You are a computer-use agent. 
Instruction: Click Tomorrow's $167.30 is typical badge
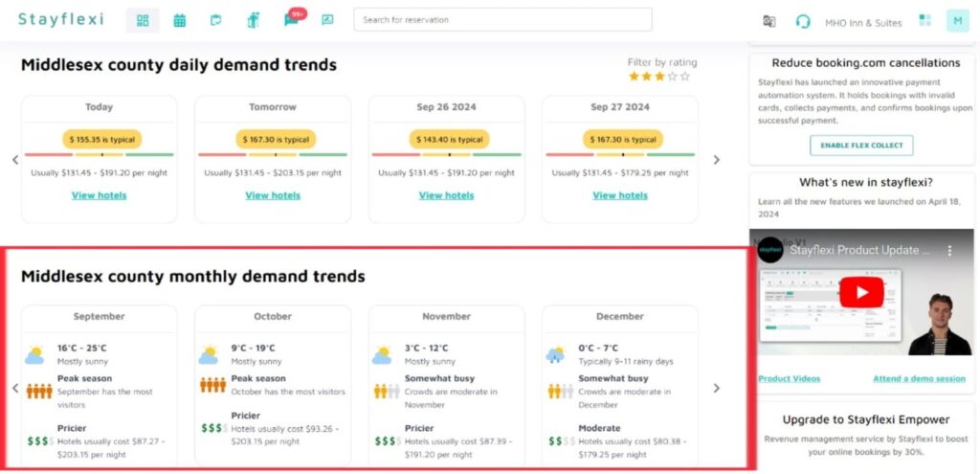tap(276, 140)
